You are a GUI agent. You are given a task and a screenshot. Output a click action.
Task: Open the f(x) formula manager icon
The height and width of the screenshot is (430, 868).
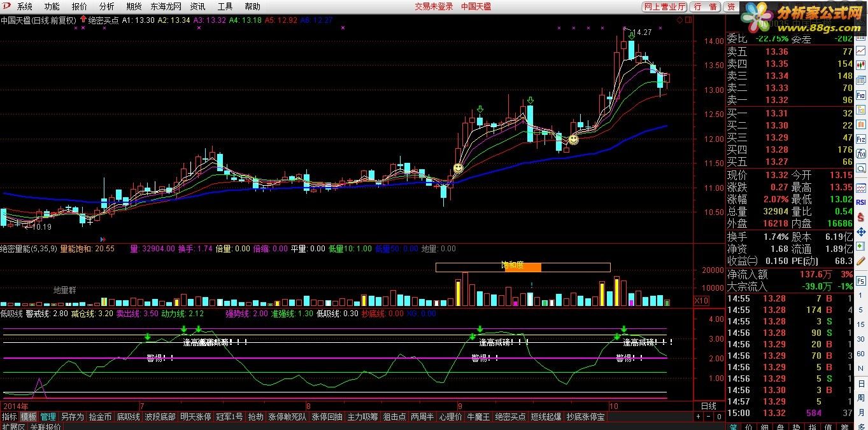click(861, 153)
